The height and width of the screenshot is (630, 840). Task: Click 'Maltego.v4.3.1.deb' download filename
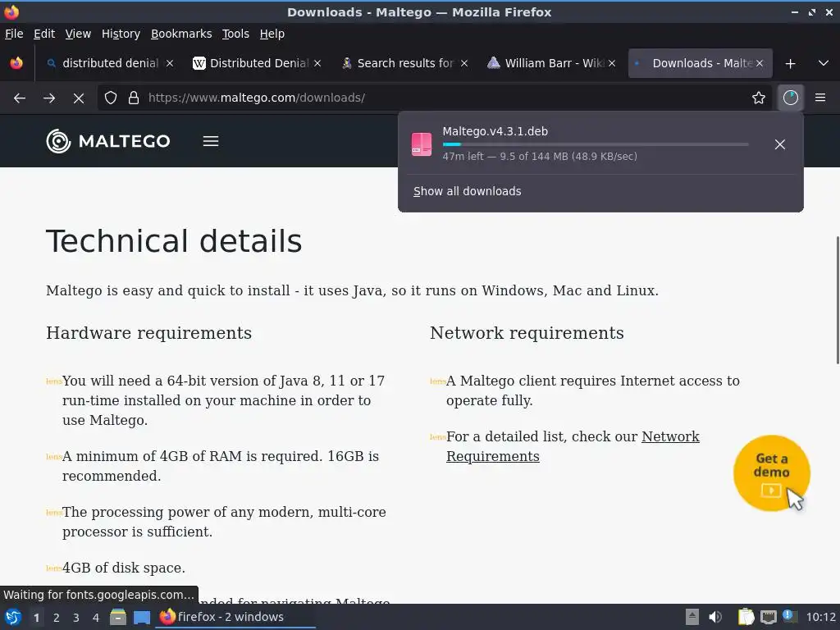click(495, 131)
